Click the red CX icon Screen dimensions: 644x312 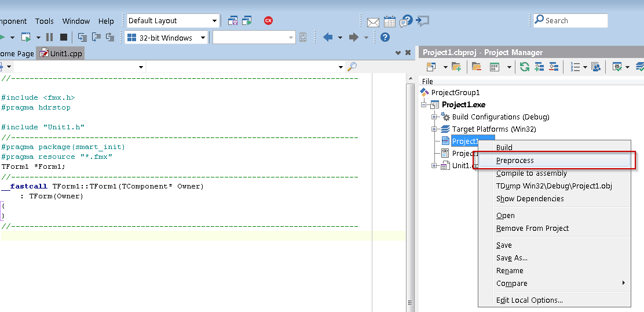268,20
